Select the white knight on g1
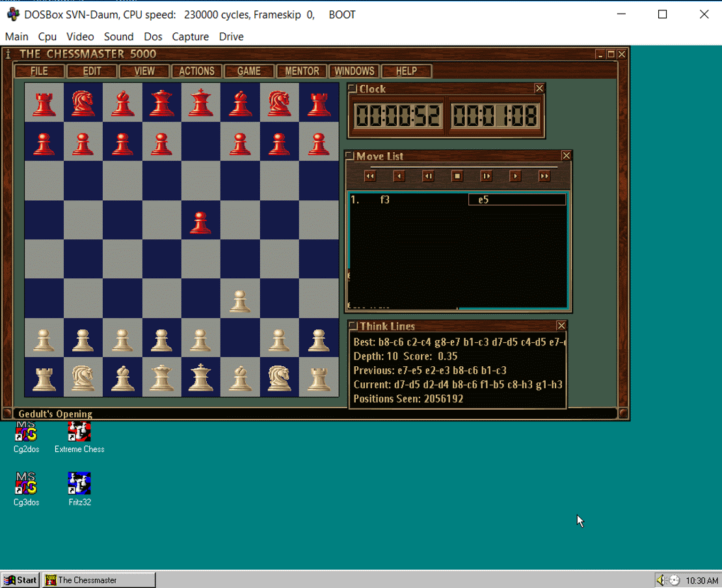This screenshot has height=588, width=722. coord(279,377)
